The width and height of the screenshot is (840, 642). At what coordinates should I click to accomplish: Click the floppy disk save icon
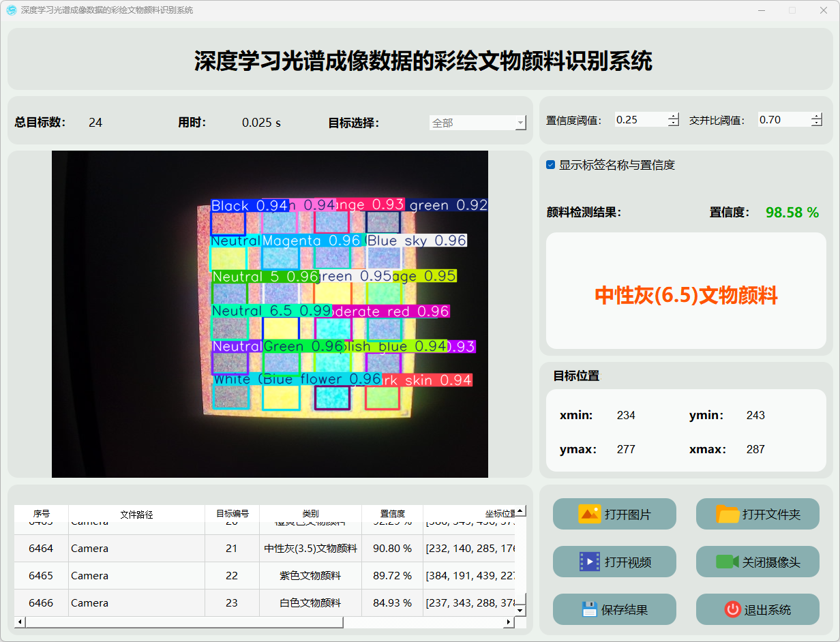(x=590, y=609)
